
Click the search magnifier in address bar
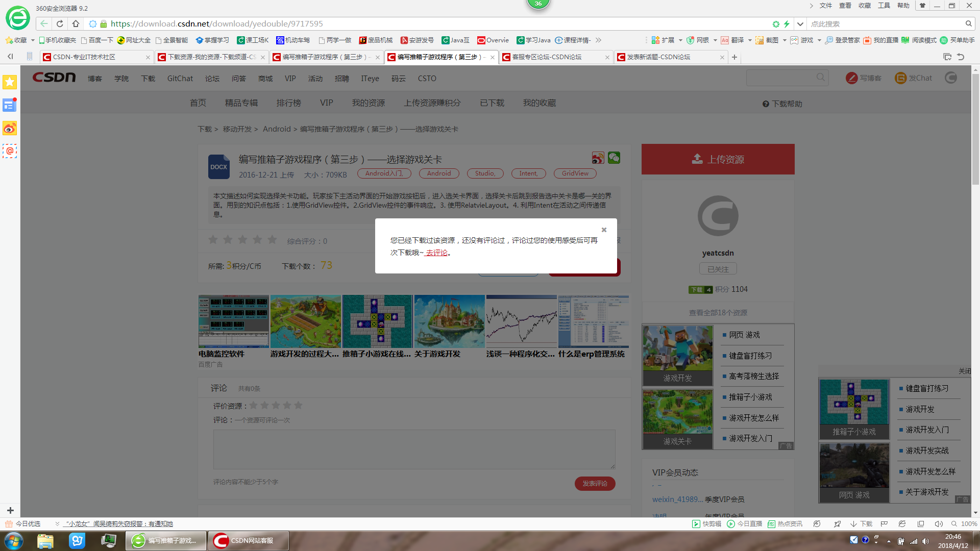[x=968, y=23]
